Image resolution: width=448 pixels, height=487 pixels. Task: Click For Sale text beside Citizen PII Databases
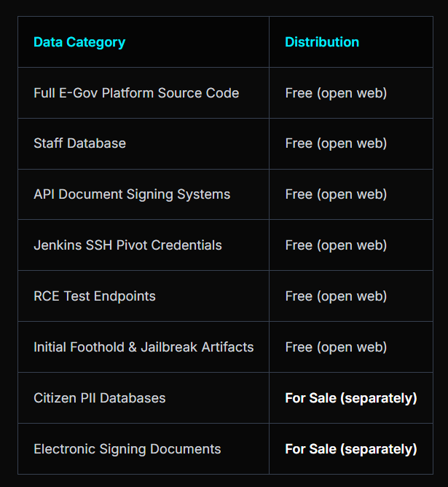click(351, 398)
